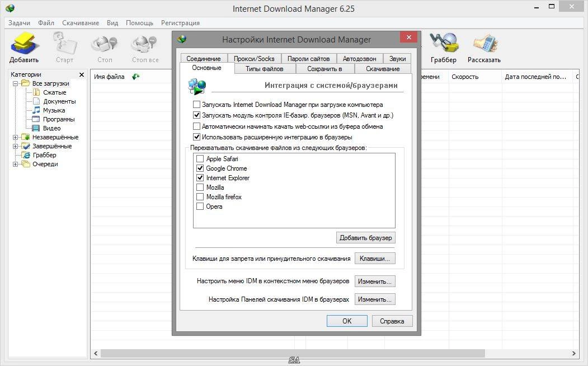This screenshot has width=588, height=366.
Task: Uncheck Google Chrome browser box
Action: tap(200, 168)
